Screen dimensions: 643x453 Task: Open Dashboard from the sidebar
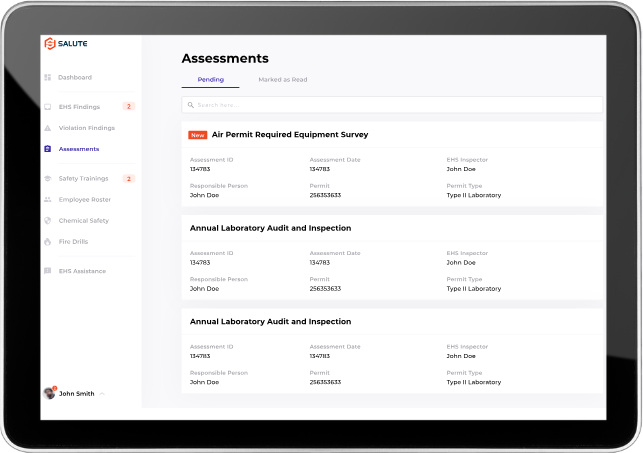(x=75, y=77)
